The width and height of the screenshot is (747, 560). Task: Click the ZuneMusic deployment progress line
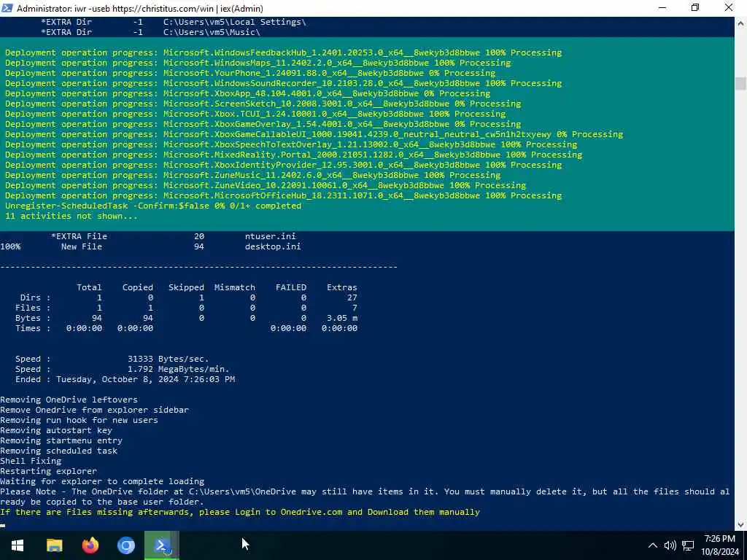point(253,175)
